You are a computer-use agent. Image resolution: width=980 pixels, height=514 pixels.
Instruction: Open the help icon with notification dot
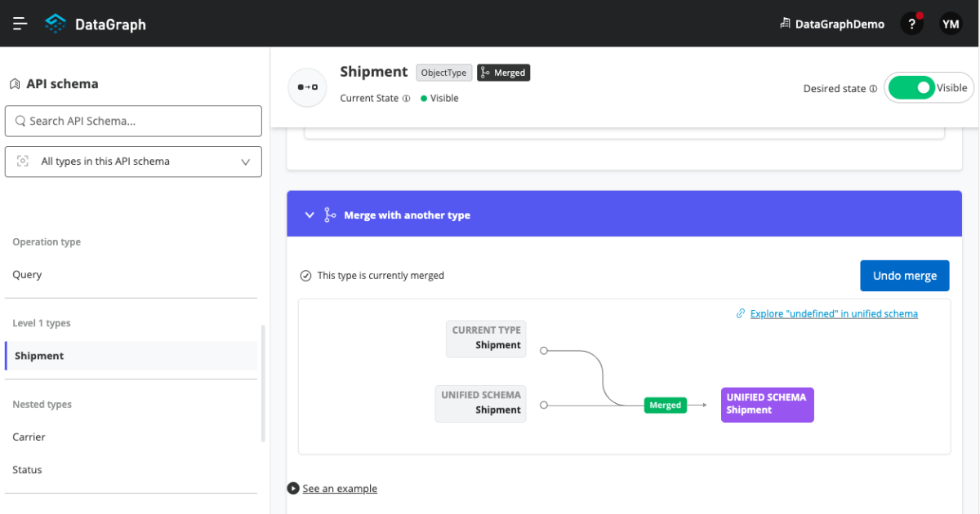(911, 23)
